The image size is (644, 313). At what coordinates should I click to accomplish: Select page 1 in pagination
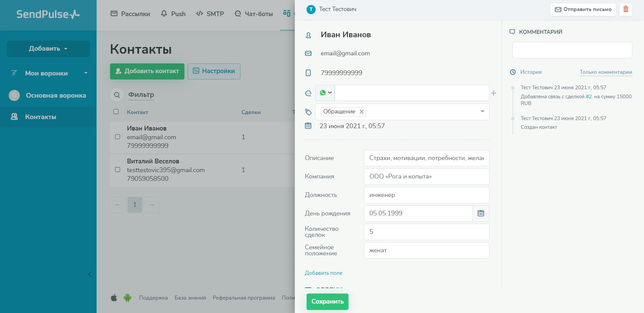pyautogui.click(x=135, y=205)
